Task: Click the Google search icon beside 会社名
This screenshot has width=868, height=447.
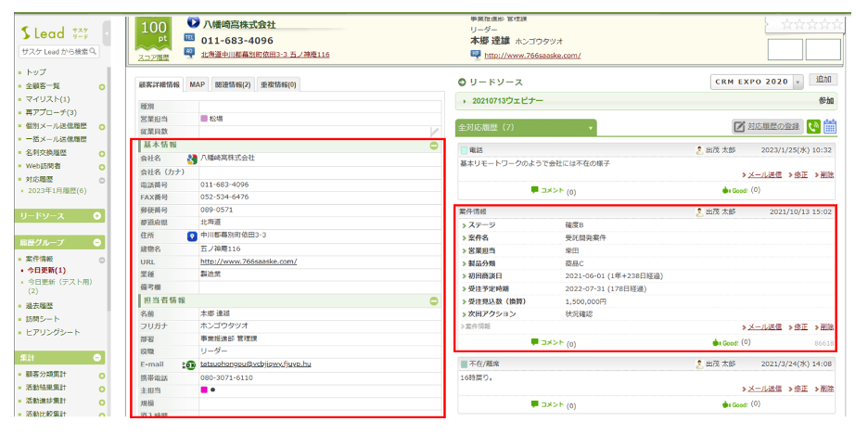Action: tap(192, 159)
